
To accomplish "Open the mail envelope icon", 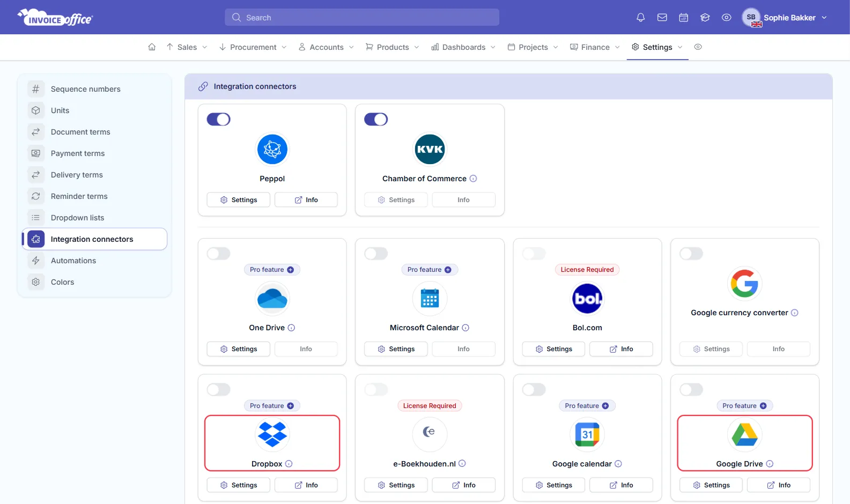I will point(662,18).
